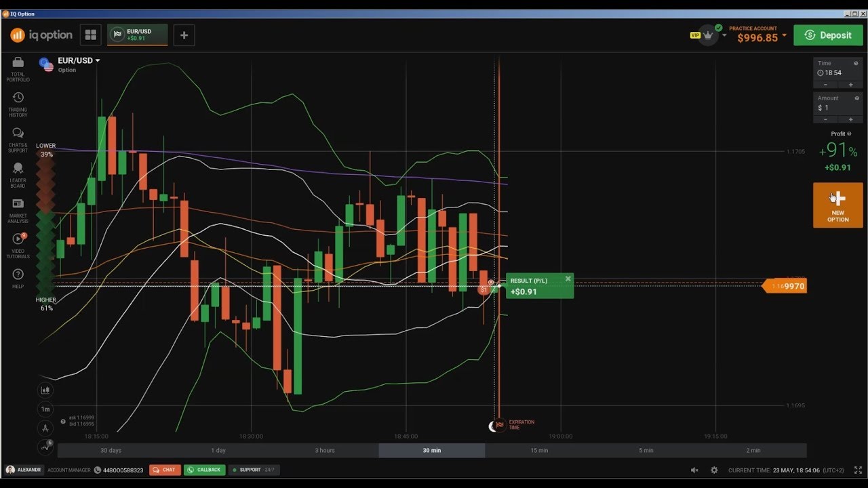The height and width of the screenshot is (488, 868).
Task: Open Market Analysis panel
Action: coord(18,210)
